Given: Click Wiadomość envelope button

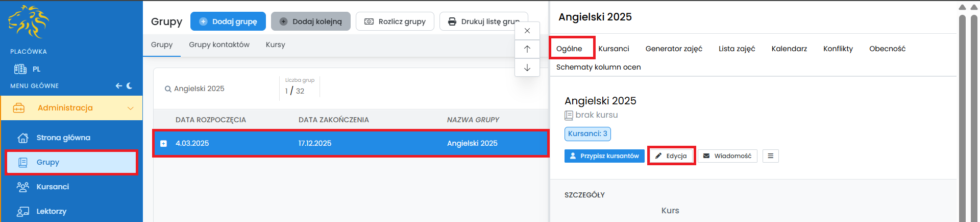Looking at the screenshot, I should [727, 156].
